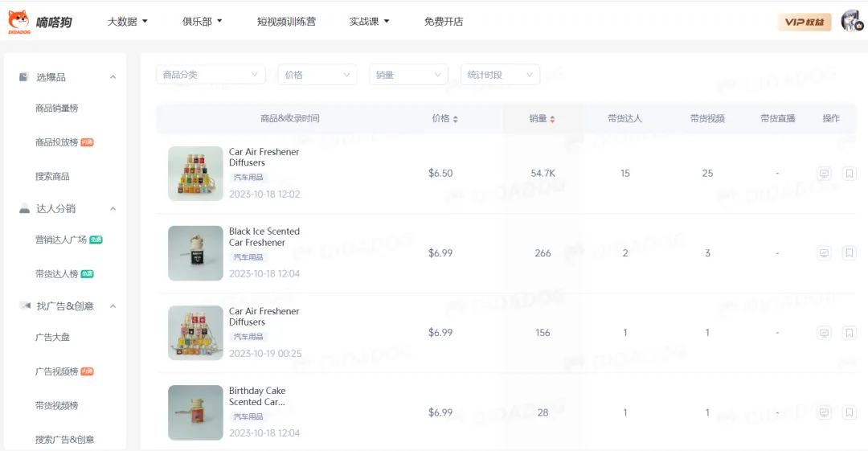The width and height of the screenshot is (868, 451).
Task: Click the 内测 badge beside 广告视频榜
Action: 87,371
